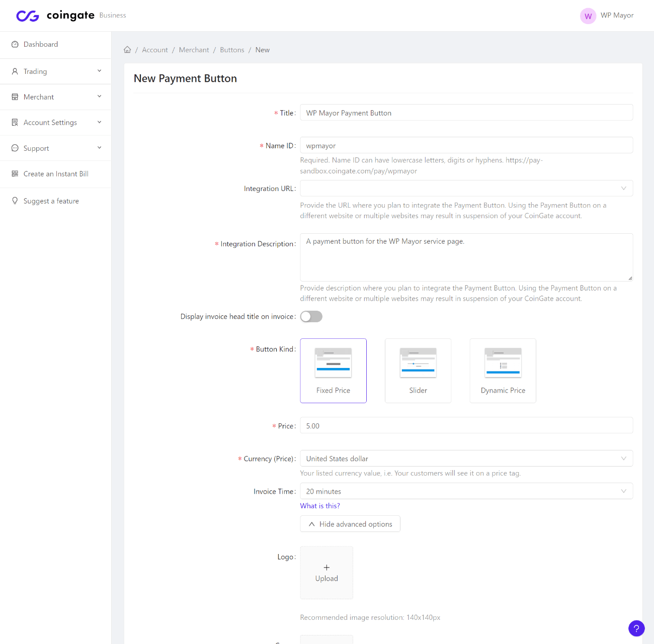The image size is (654, 644).
Task: Click the Suggest a feature lightbulb icon
Action: [15, 201]
